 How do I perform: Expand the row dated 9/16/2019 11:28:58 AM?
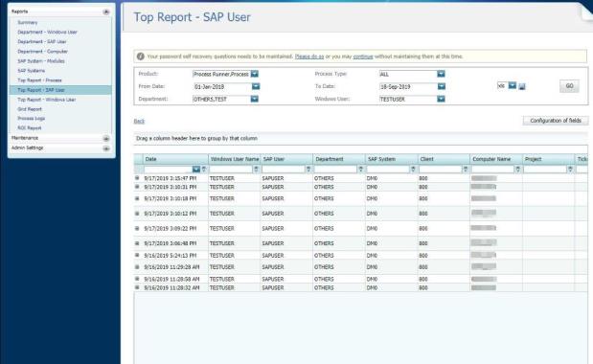(x=137, y=279)
